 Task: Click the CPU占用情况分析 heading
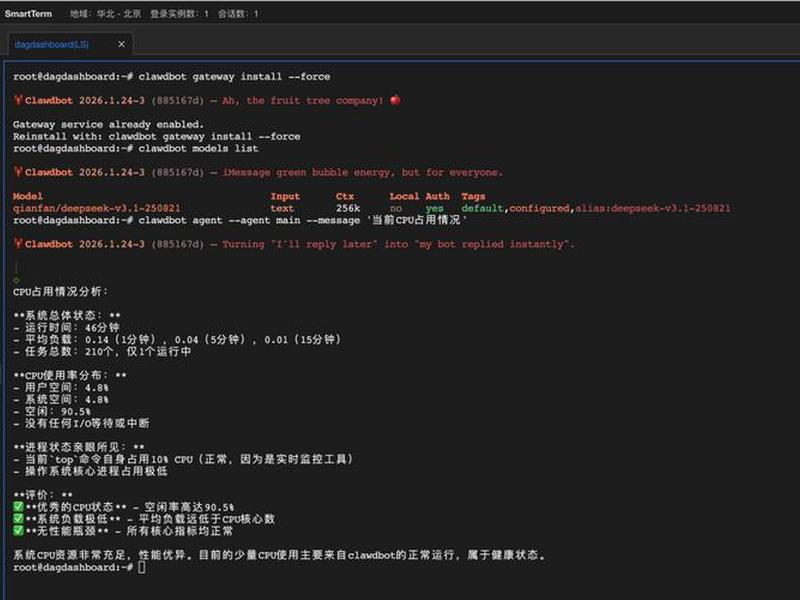(60, 292)
